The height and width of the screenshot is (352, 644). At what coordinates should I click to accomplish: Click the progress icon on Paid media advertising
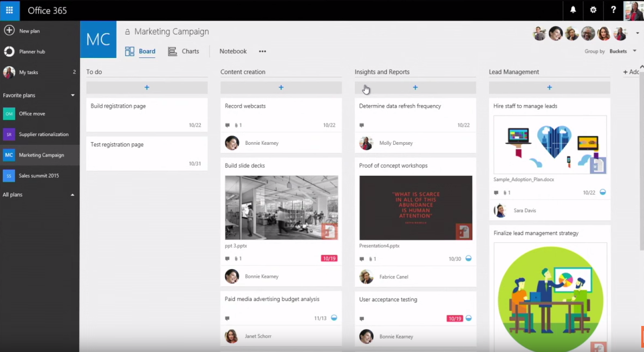coord(334,318)
